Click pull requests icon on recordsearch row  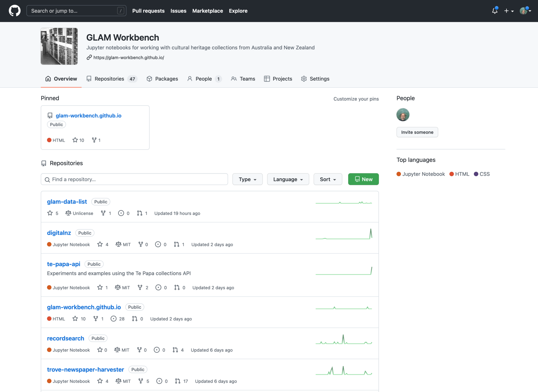(175, 350)
